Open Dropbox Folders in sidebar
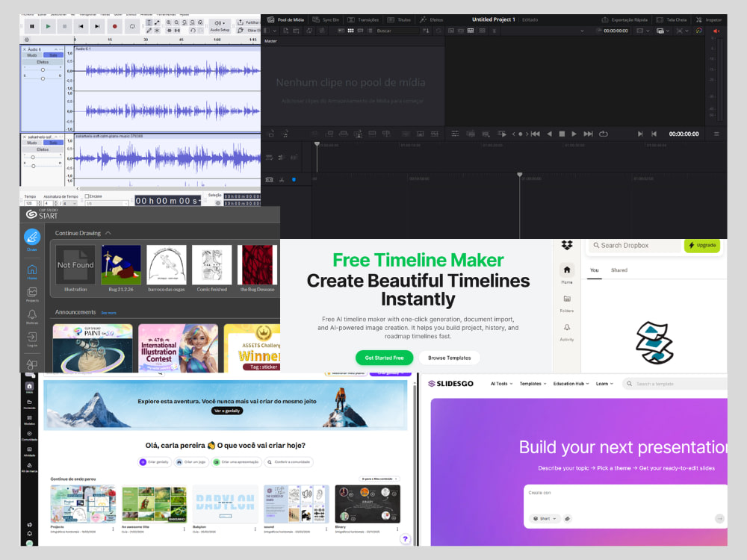The image size is (747, 560). tap(567, 303)
